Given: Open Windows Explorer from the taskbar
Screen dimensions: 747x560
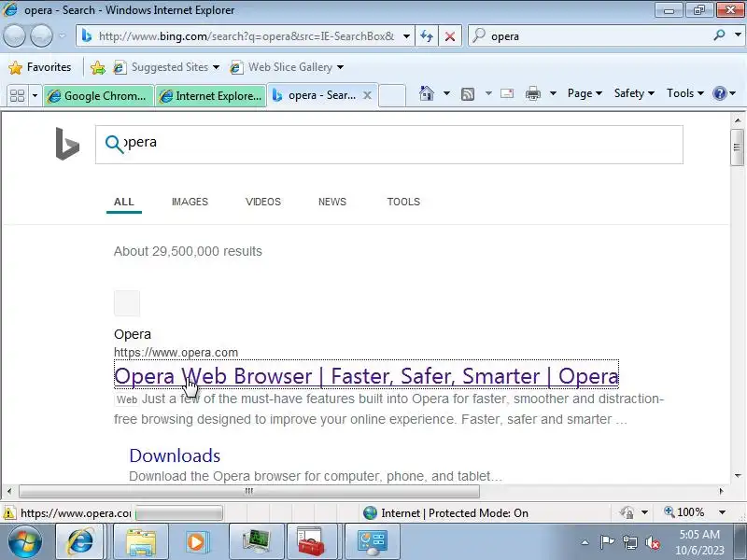Looking at the screenshot, I should [x=141, y=541].
